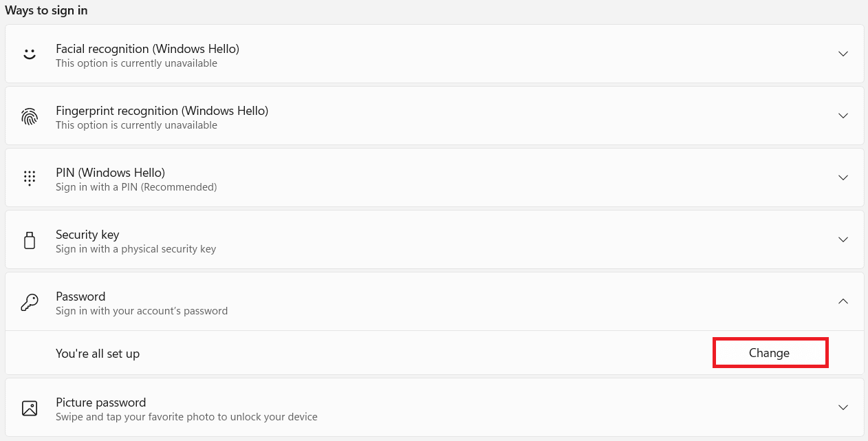Viewport: 868px width, 441px height.
Task: Collapse the Password section chevron
Action: (843, 301)
